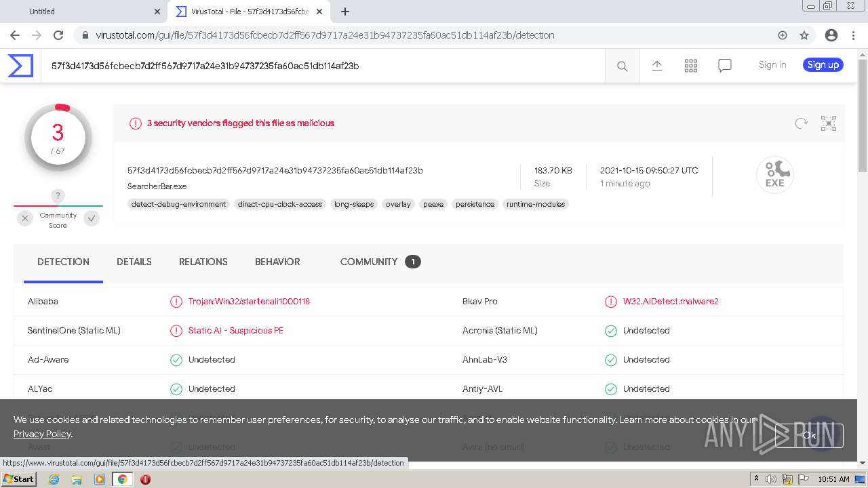Click the 3/67 detection score gauge
This screenshot has height=488, width=868.
[58, 138]
